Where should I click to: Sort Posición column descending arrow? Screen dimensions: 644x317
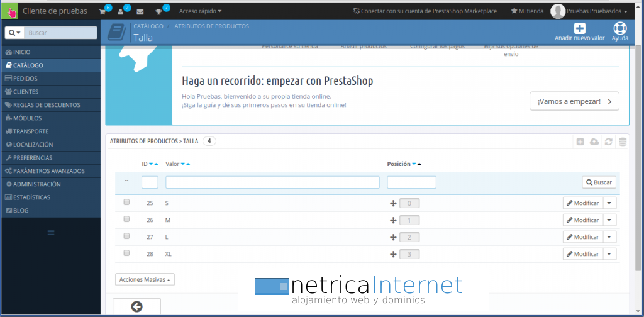tap(414, 164)
